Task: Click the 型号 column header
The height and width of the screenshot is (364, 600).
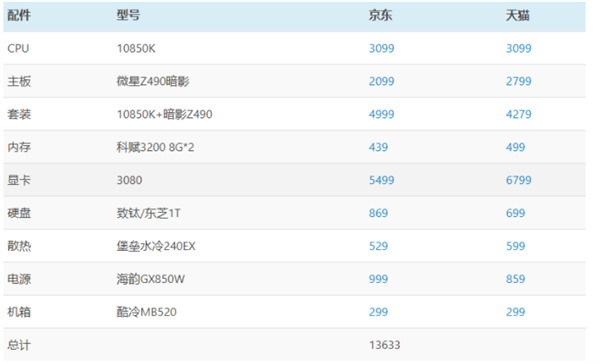Action: [128, 16]
